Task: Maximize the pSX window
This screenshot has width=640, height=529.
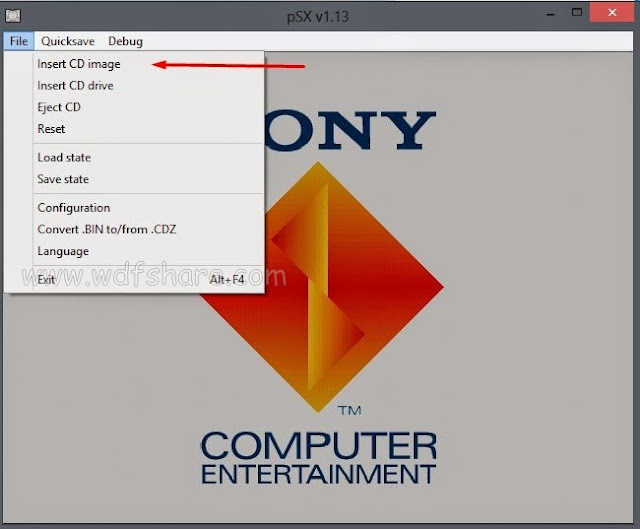Action: (577, 13)
